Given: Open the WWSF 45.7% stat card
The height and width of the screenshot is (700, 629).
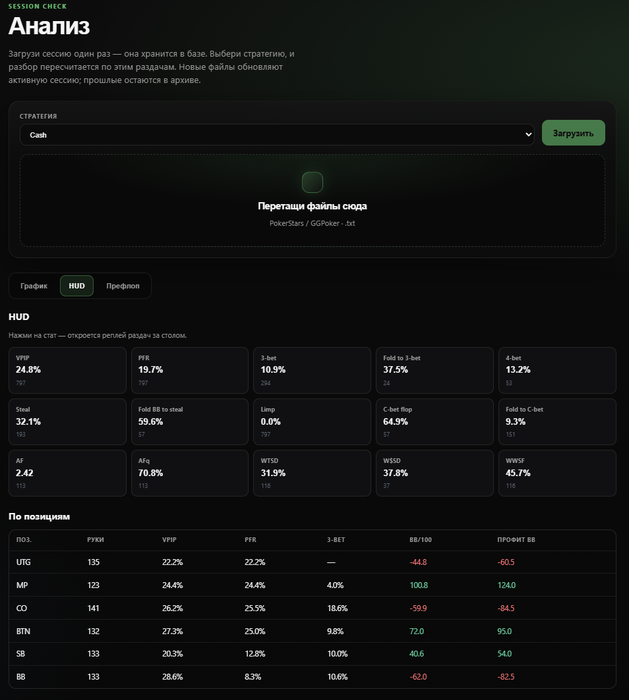Looking at the screenshot, I should (557, 473).
